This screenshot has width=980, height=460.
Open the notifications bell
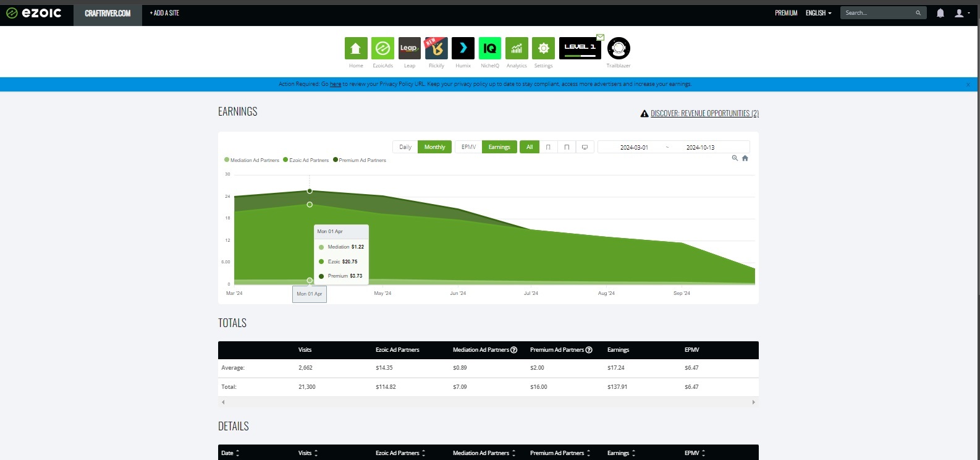click(940, 13)
